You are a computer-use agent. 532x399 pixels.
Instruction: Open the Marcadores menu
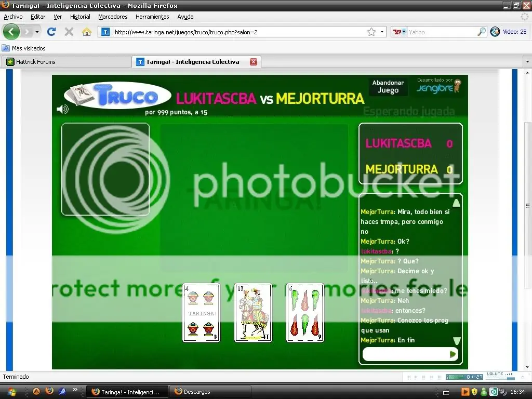[x=113, y=17]
